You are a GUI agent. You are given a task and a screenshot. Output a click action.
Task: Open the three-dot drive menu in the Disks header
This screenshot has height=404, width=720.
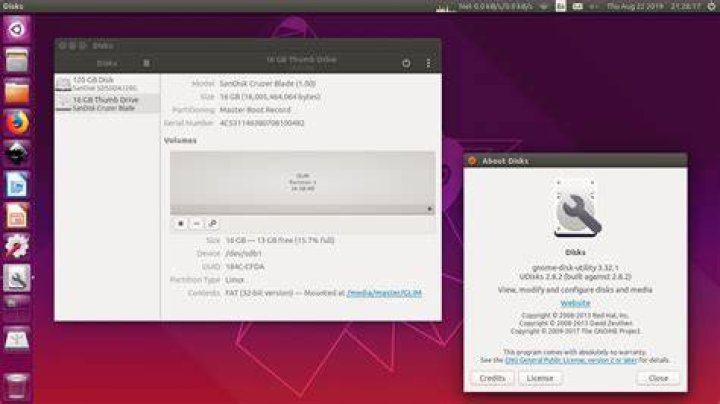click(x=428, y=63)
